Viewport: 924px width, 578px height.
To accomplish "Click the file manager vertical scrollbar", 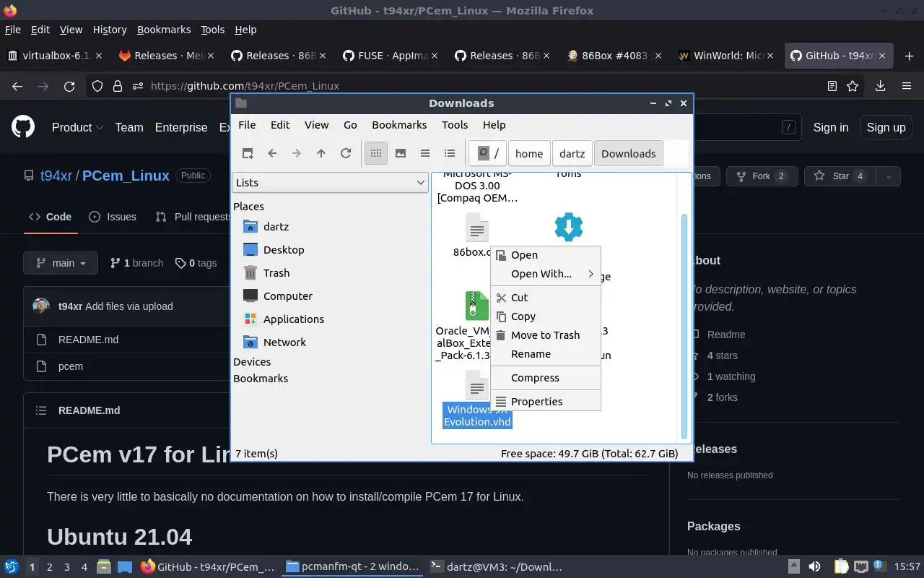I will click(x=684, y=325).
